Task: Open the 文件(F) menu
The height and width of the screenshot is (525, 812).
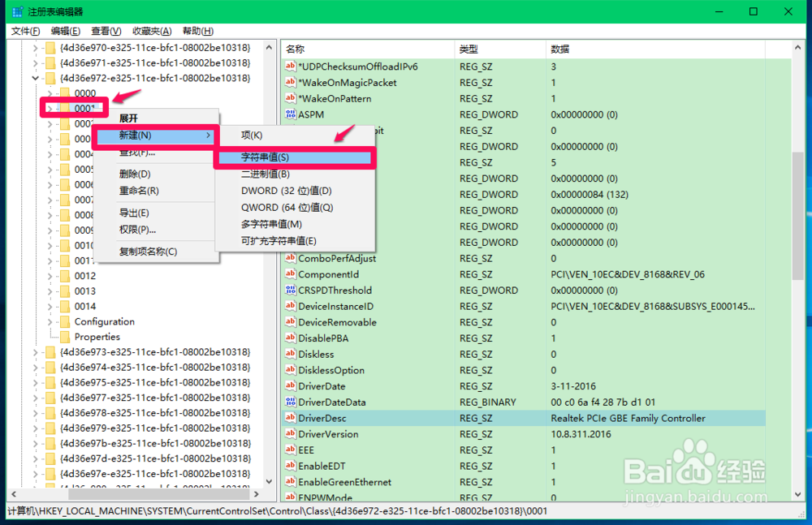Action: pos(25,31)
